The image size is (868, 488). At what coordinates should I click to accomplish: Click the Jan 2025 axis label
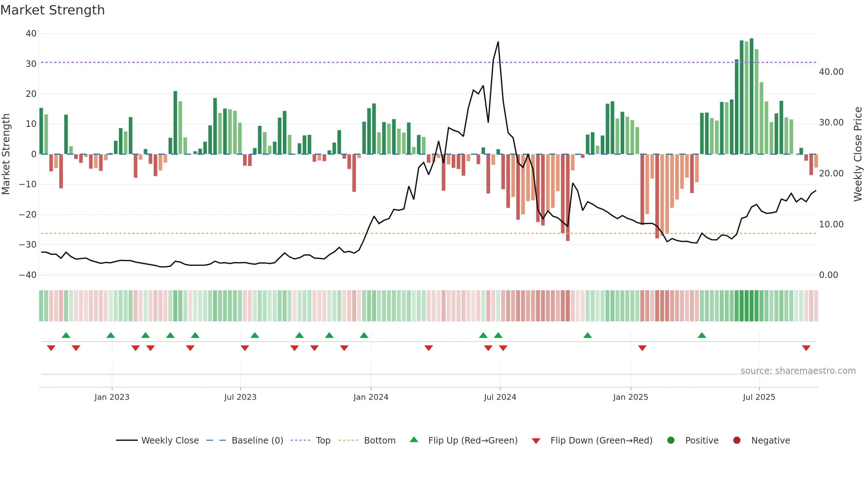coord(631,397)
